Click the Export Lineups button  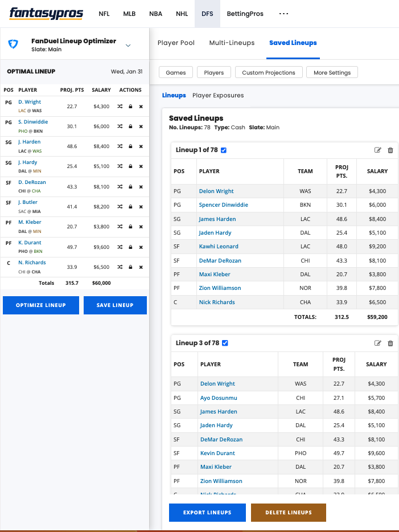point(207,513)
